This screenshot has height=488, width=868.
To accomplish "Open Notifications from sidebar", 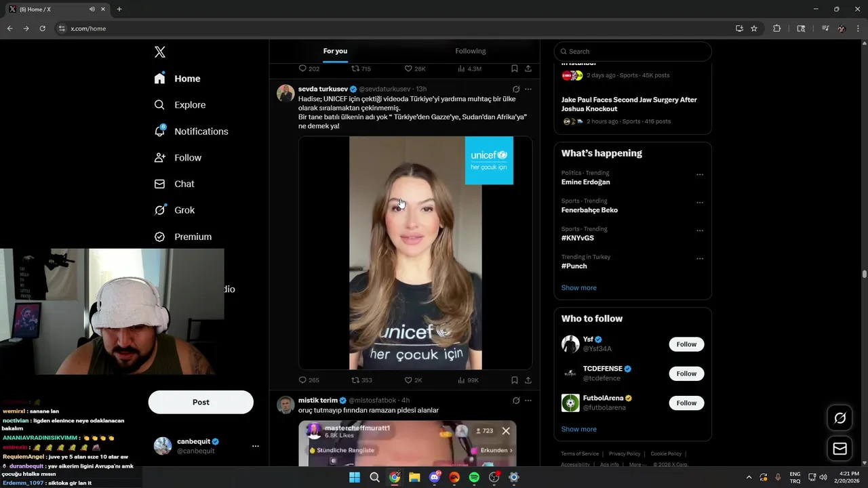I will (191, 131).
